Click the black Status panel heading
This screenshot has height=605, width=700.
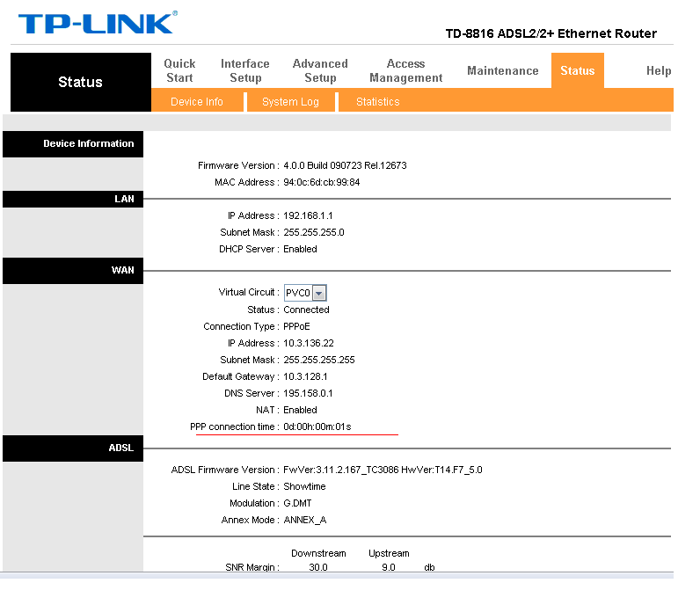[81, 82]
